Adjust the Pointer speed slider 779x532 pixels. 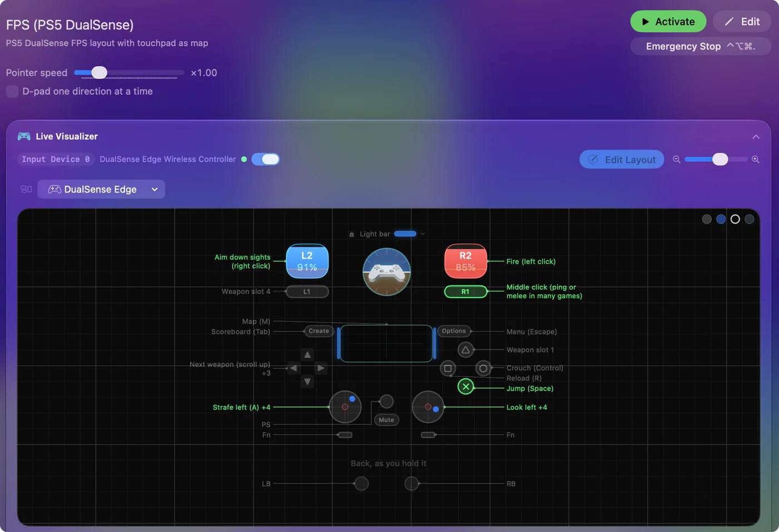pos(129,73)
